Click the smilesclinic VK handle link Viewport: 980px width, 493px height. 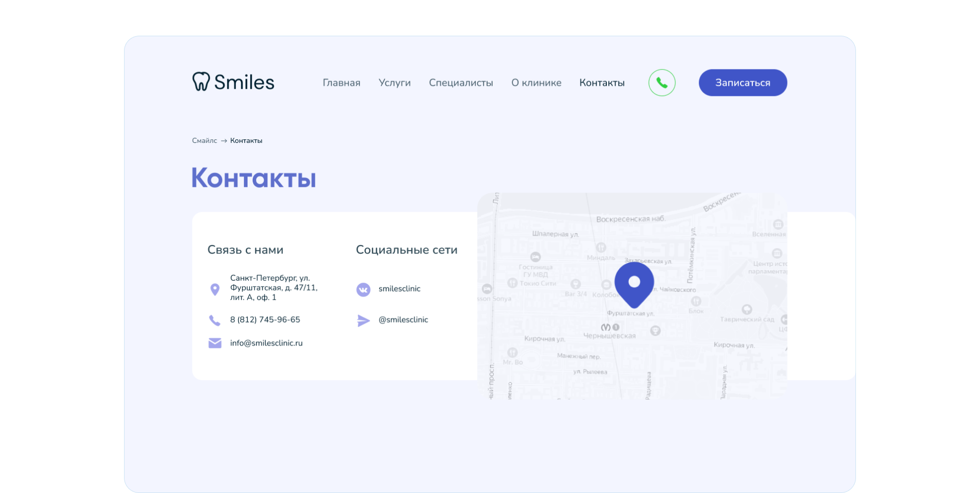399,289
